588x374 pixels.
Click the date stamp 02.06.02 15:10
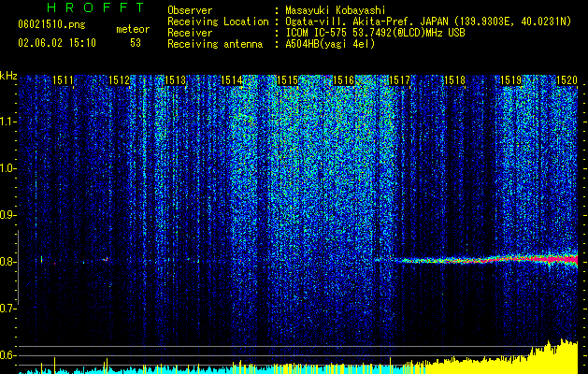[x=57, y=43]
